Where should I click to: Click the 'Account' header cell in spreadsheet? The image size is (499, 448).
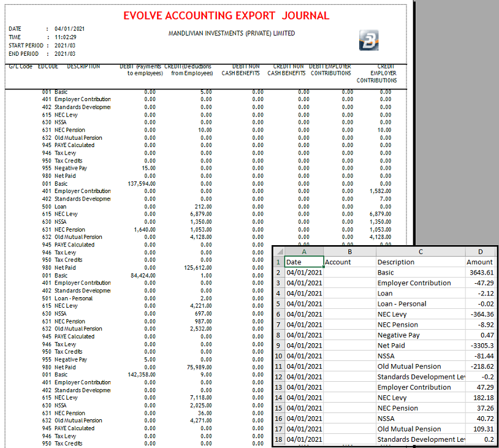coord(350,262)
